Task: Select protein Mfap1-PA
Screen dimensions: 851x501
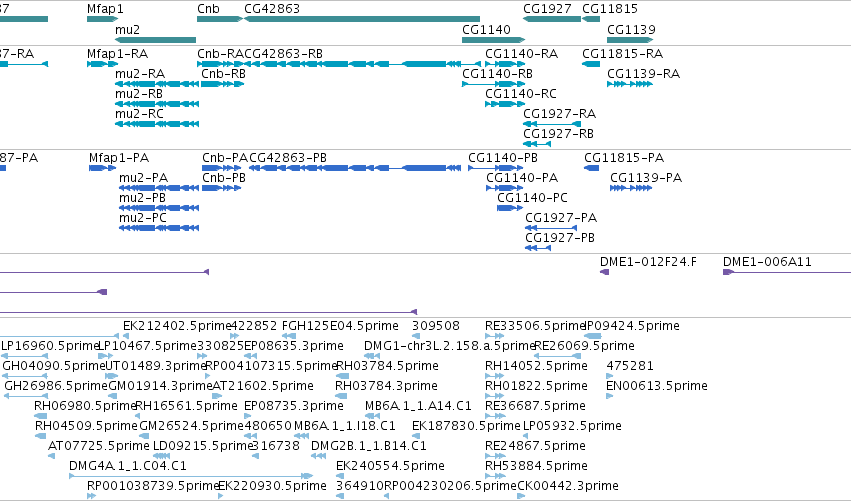Action: point(119,158)
